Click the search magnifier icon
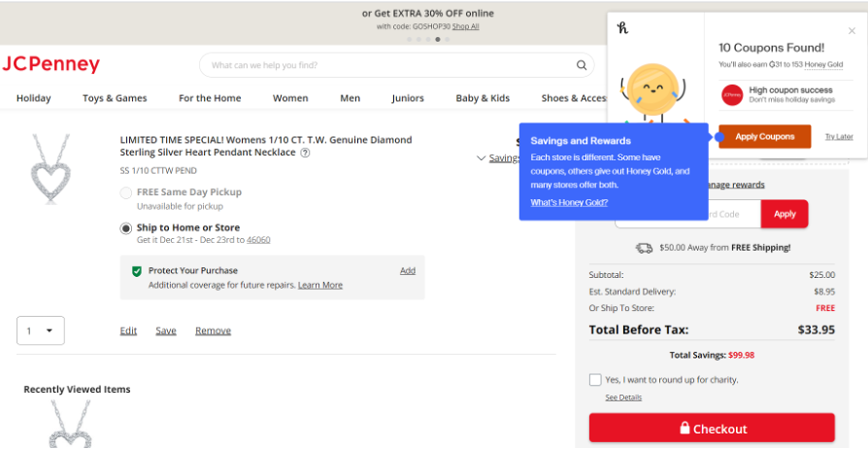 tap(582, 66)
